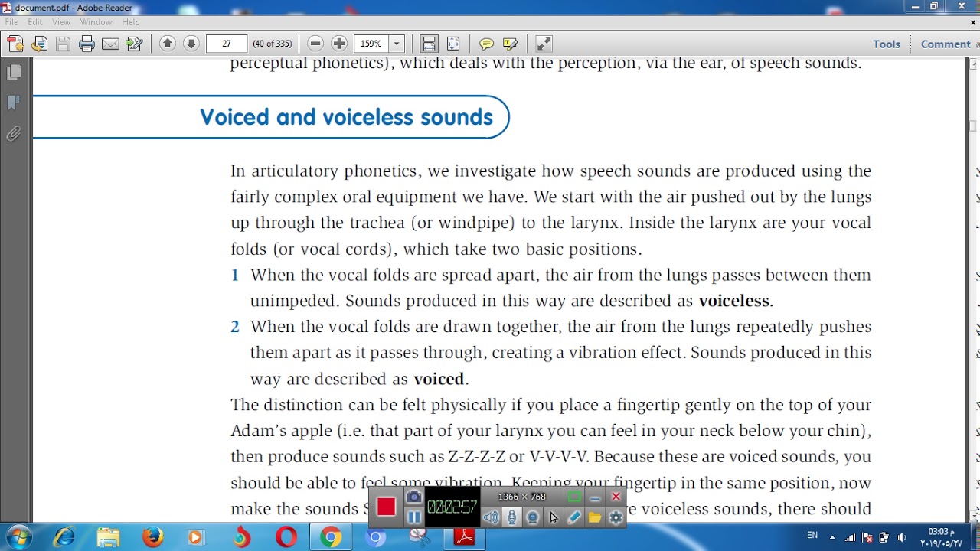
Task: Show hidden tray icons arrow
Action: (832, 537)
